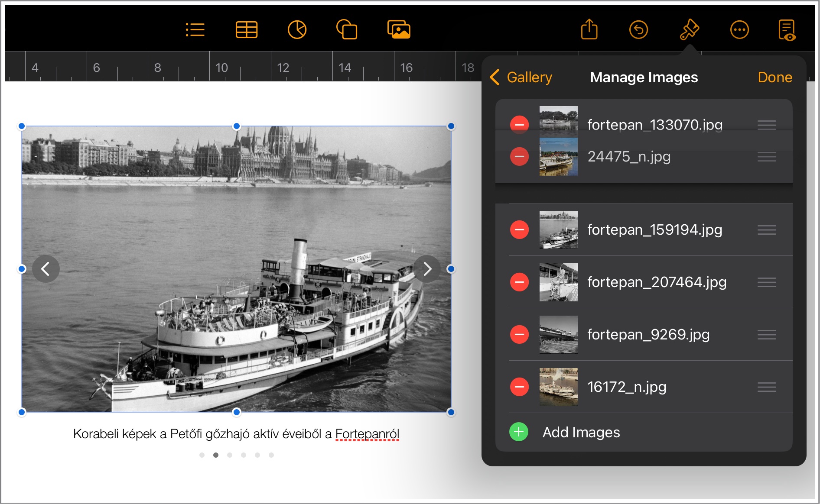Select 16172_n.jpg thumbnail
This screenshot has width=820, height=504.
pyautogui.click(x=558, y=387)
